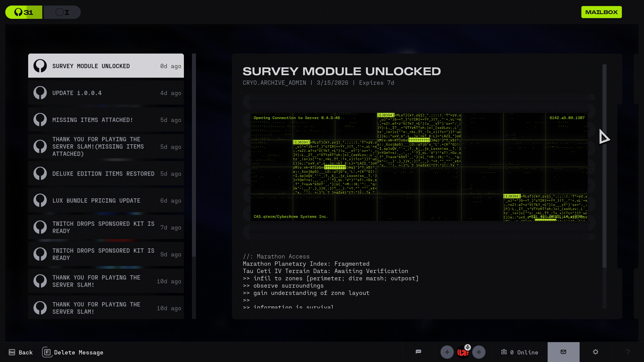Viewport: 644px width, 362px height.
Task: Open DELUXE EDITION ITEMS RESTORED message
Action: point(106,174)
